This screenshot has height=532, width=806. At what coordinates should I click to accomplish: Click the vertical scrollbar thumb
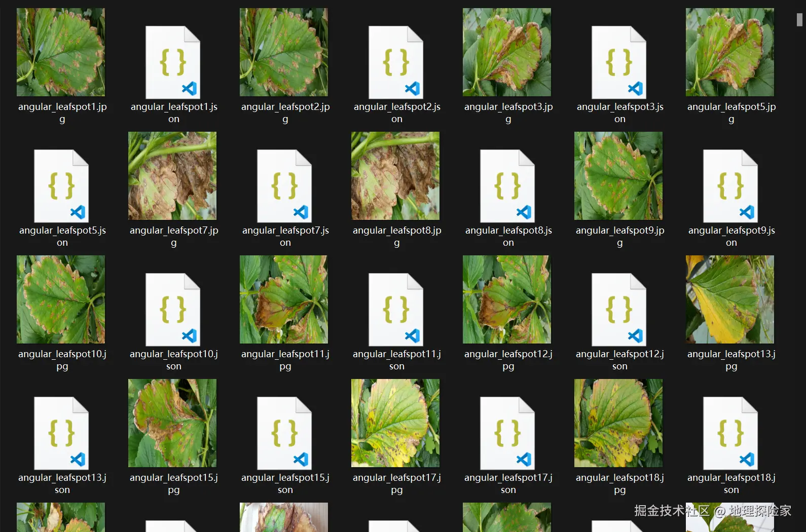tap(799, 19)
